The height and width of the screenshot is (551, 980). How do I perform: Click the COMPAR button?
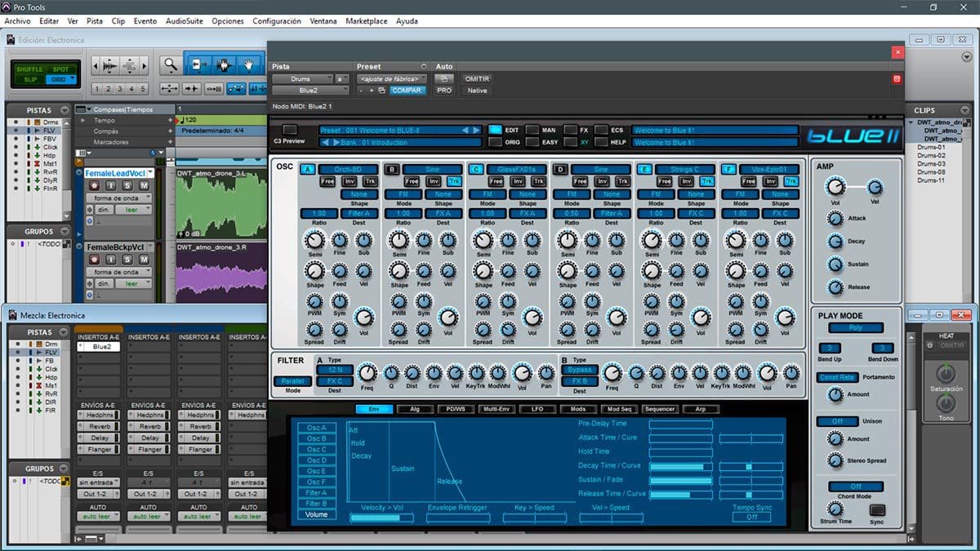point(407,91)
